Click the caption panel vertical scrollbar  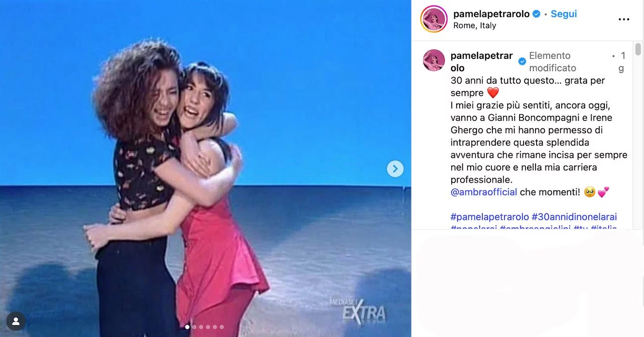click(638, 135)
